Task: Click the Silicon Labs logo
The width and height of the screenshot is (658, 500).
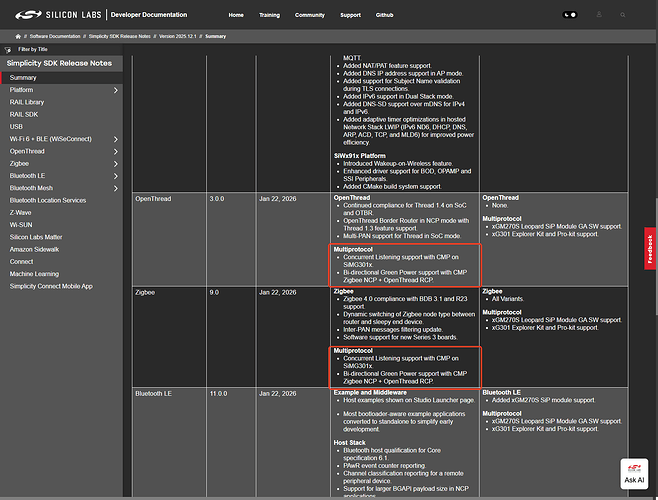Action: click(58, 15)
